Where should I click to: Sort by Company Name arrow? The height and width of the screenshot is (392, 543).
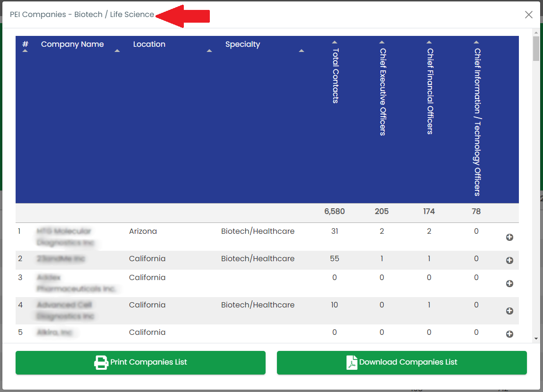117,51
